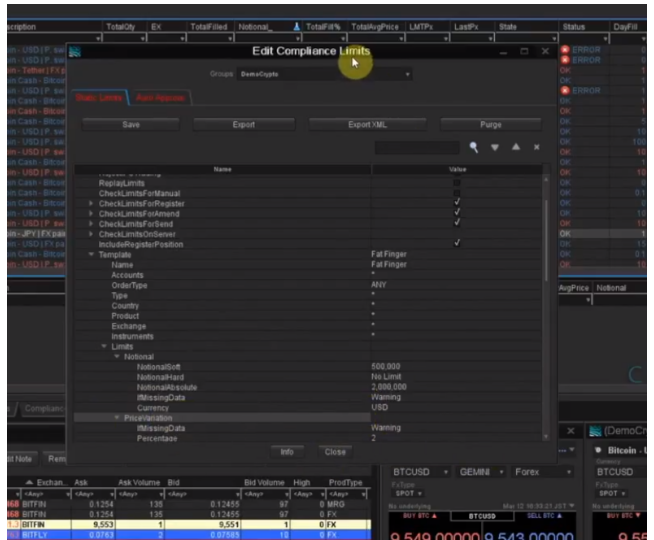Uncheck CheckLimitsForAmend checkbox
The image size is (654, 540).
point(457,212)
